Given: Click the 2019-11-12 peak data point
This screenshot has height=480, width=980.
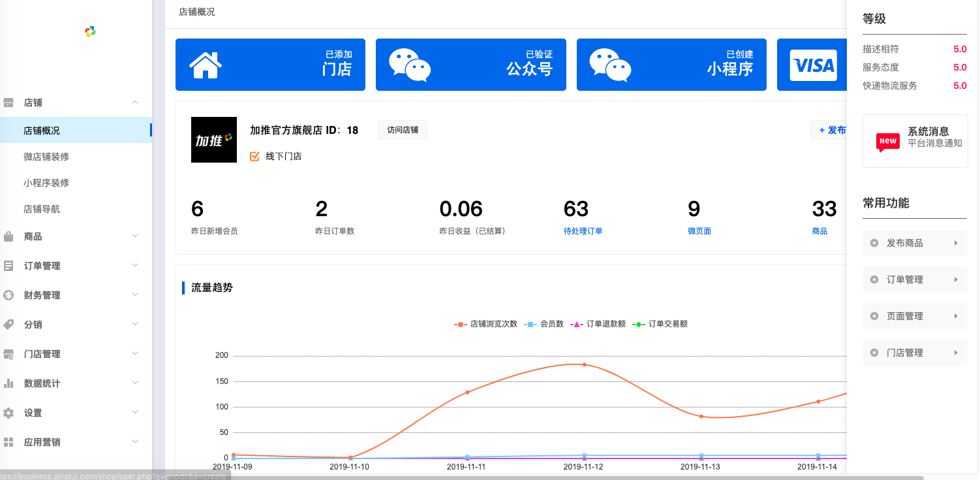Looking at the screenshot, I should [x=584, y=364].
